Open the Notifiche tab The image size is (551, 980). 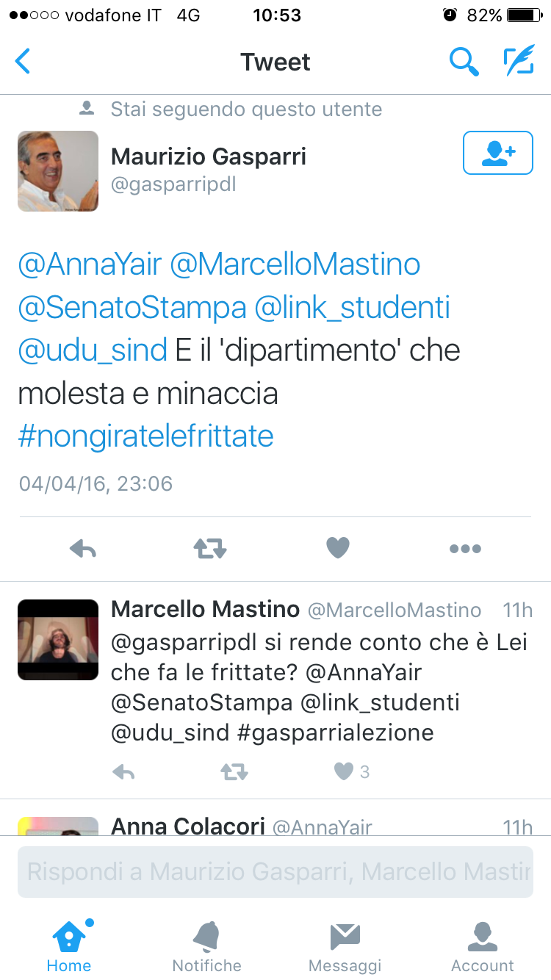206,946
